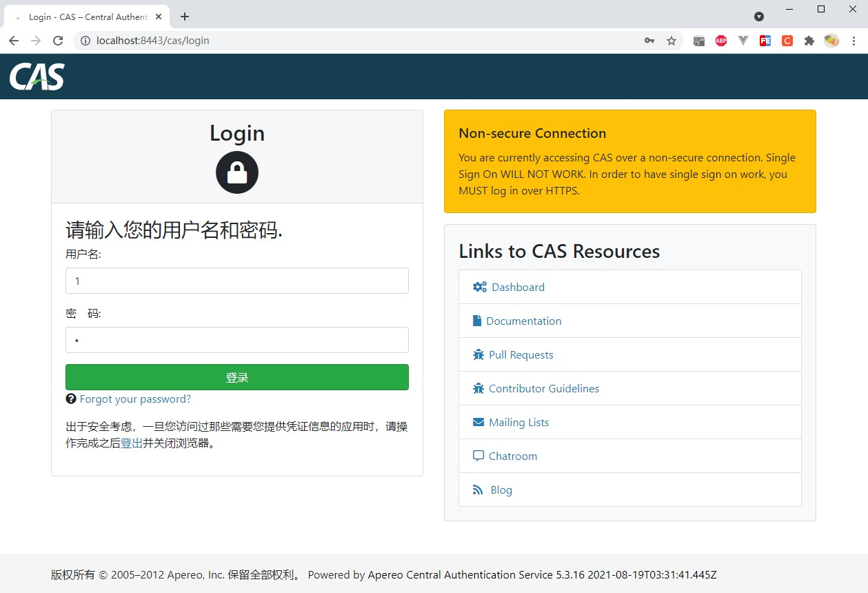The width and height of the screenshot is (868, 593).
Task: Open a new browser tab
Action: point(184,17)
